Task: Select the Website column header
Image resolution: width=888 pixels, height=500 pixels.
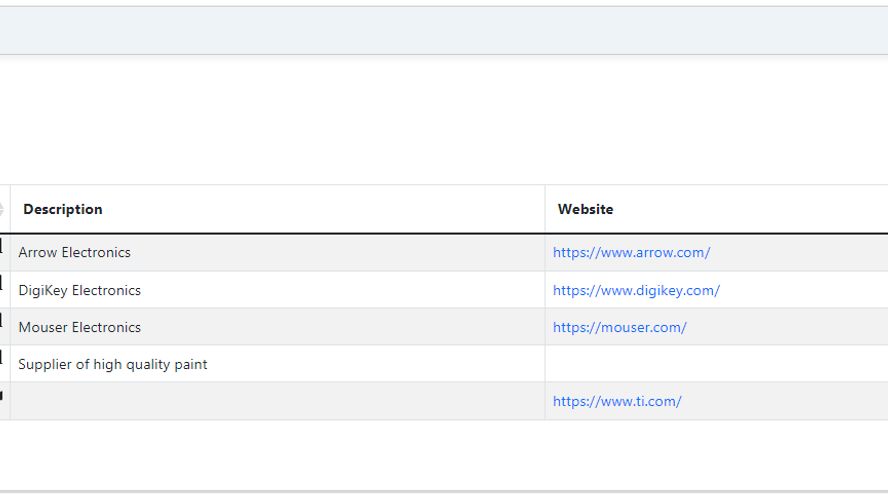Action: tap(585, 210)
